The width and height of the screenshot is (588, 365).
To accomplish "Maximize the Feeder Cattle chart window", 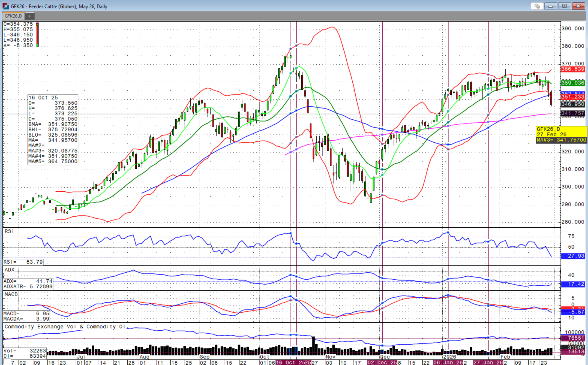I will click(564, 6).
